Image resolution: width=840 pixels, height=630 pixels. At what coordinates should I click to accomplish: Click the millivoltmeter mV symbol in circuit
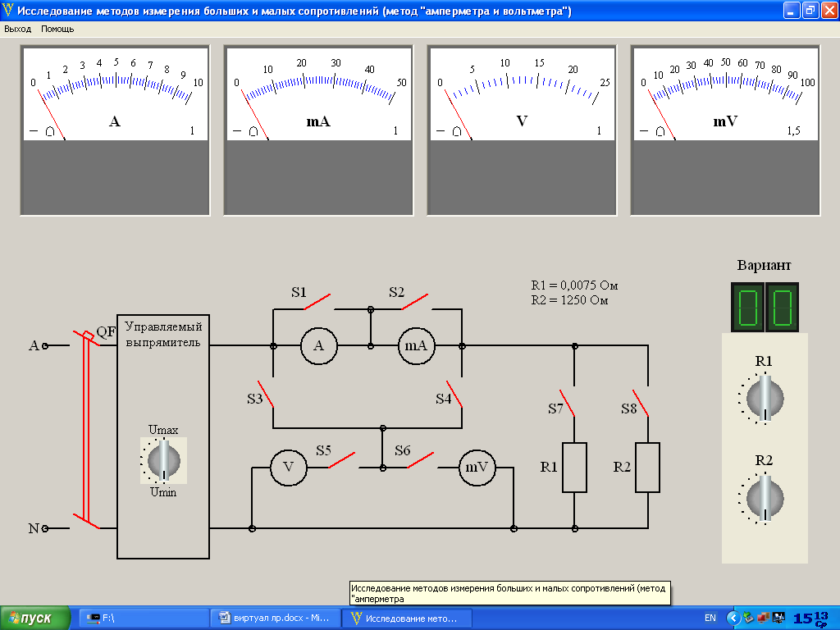pos(477,467)
